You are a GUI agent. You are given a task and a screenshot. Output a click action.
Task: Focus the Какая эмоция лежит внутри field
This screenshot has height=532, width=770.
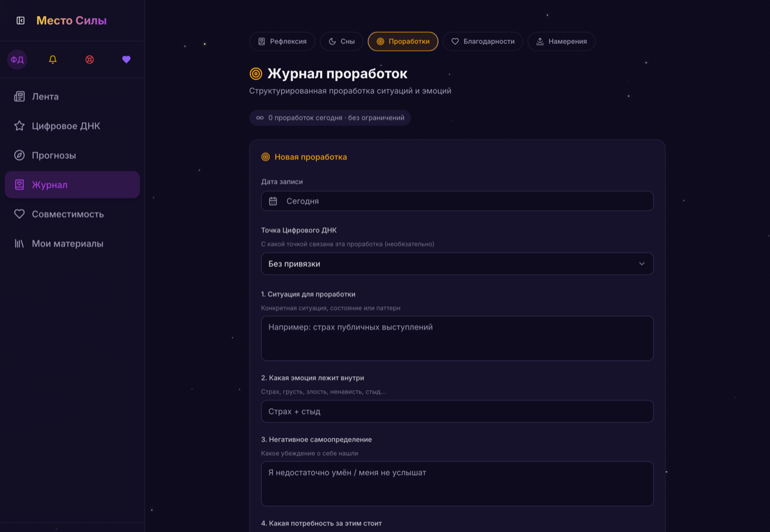point(457,411)
